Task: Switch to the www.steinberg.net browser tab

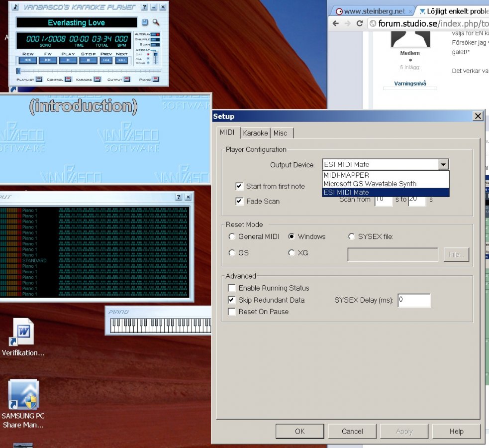Action: [374, 11]
